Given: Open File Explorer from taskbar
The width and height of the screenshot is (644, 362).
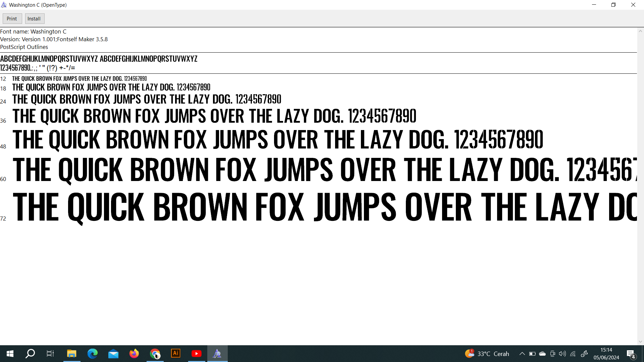Looking at the screenshot, I should [71, 354].
